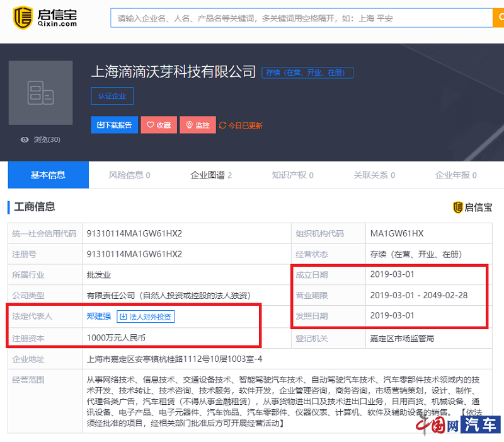The image size is (504, 442).
Task: Click the 法人对外投资 button
Action: pyautogui.click(x=146, y=317)
